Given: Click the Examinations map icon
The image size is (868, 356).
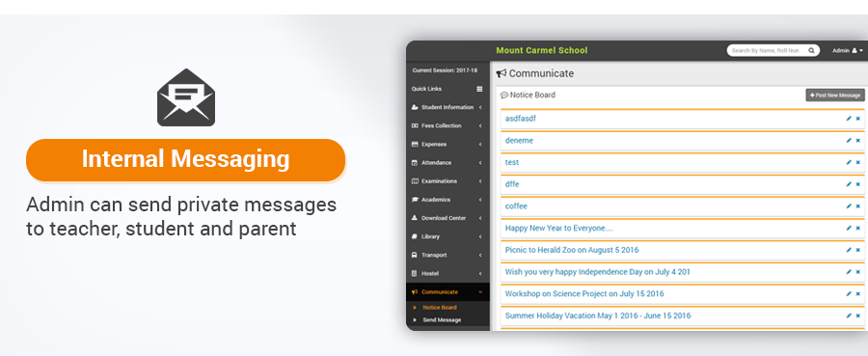Looking at the screenshot, I should pos(415,181).
